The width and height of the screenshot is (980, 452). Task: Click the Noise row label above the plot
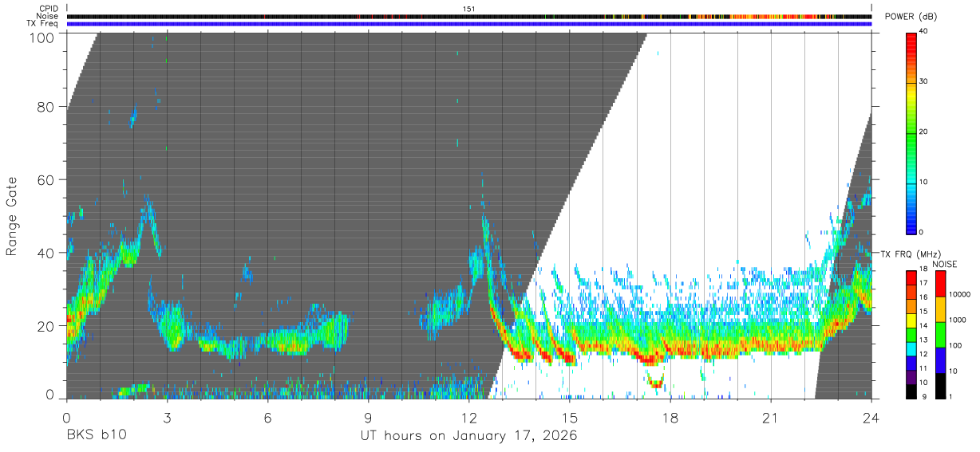(48, 16)
